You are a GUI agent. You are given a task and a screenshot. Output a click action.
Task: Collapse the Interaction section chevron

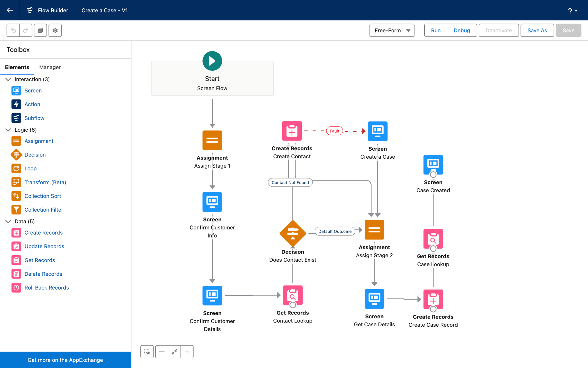click(8, 79)
